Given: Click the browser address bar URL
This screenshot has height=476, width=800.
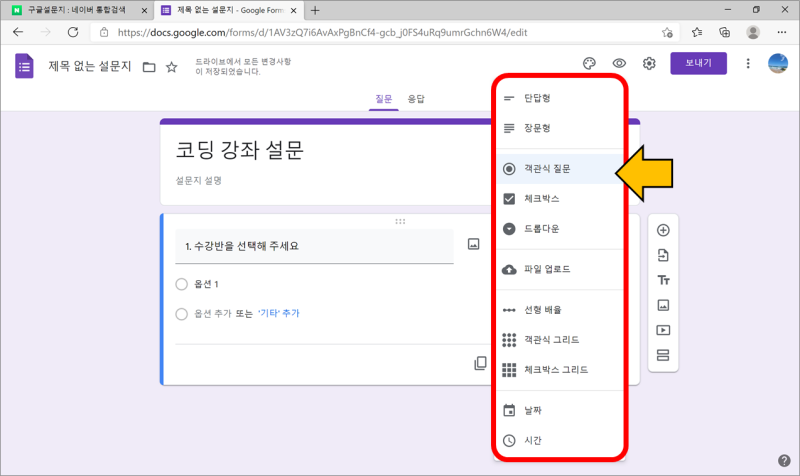Looking at the screenshot, I should coord(322,33).
